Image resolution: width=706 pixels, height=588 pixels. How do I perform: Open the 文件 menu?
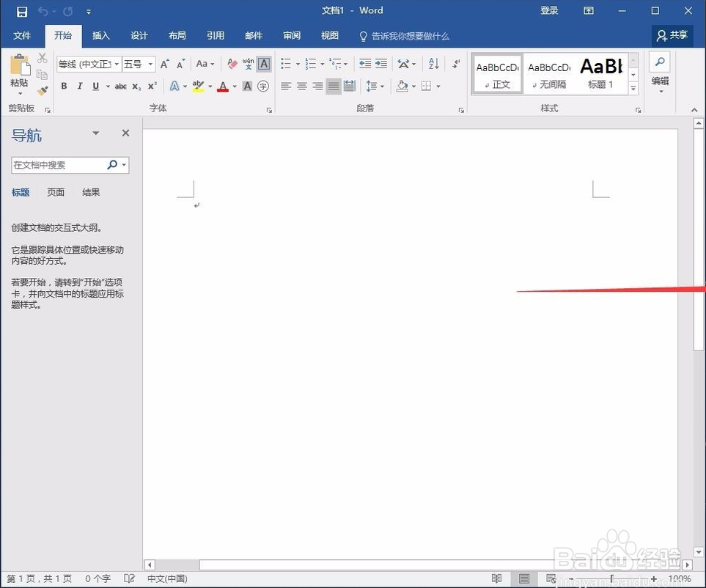[x=21, y=36]
